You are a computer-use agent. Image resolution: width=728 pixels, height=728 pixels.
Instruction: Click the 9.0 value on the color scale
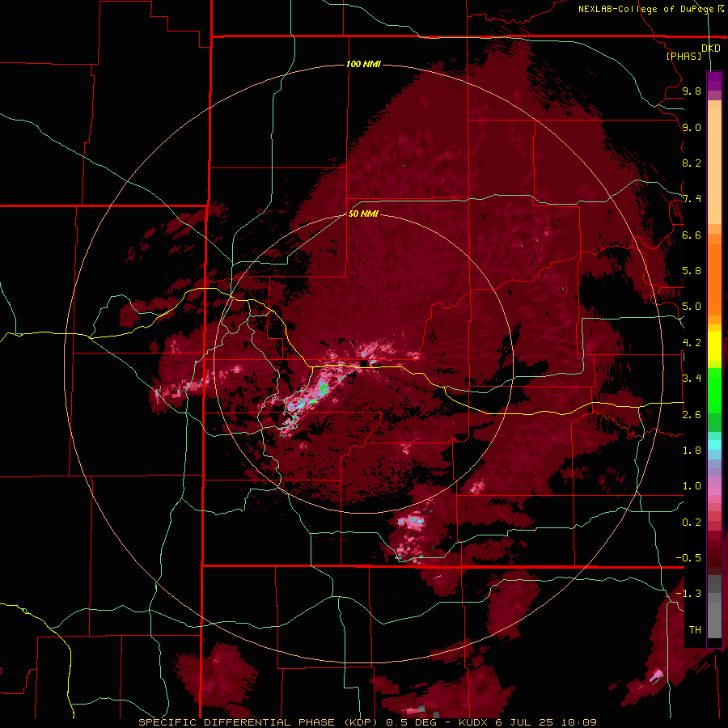point(692,127)
